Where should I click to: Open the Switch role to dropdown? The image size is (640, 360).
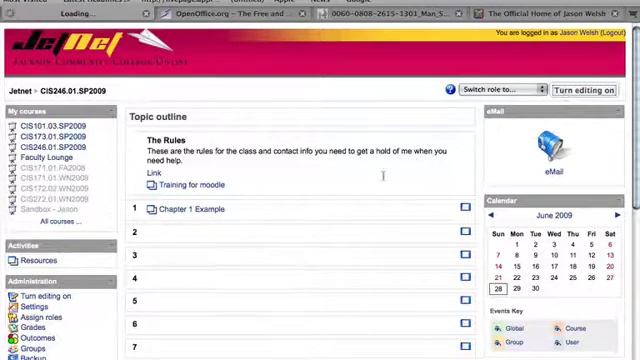(x=503, y=89)
